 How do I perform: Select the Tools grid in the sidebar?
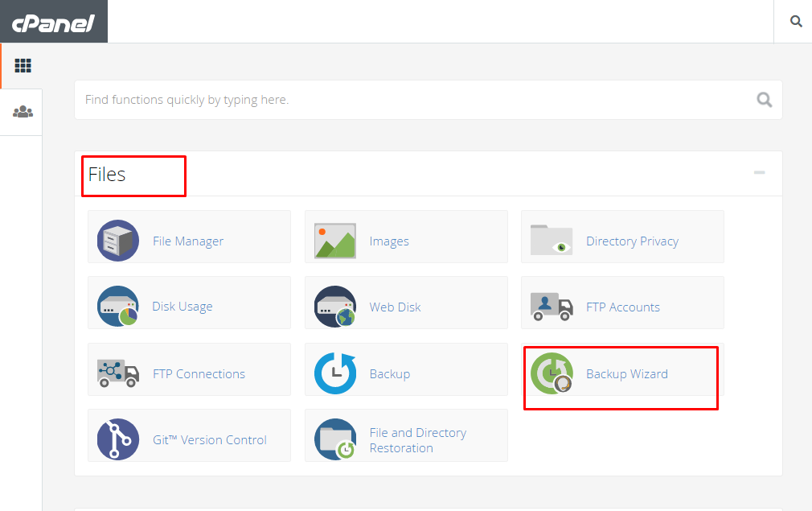22,65
